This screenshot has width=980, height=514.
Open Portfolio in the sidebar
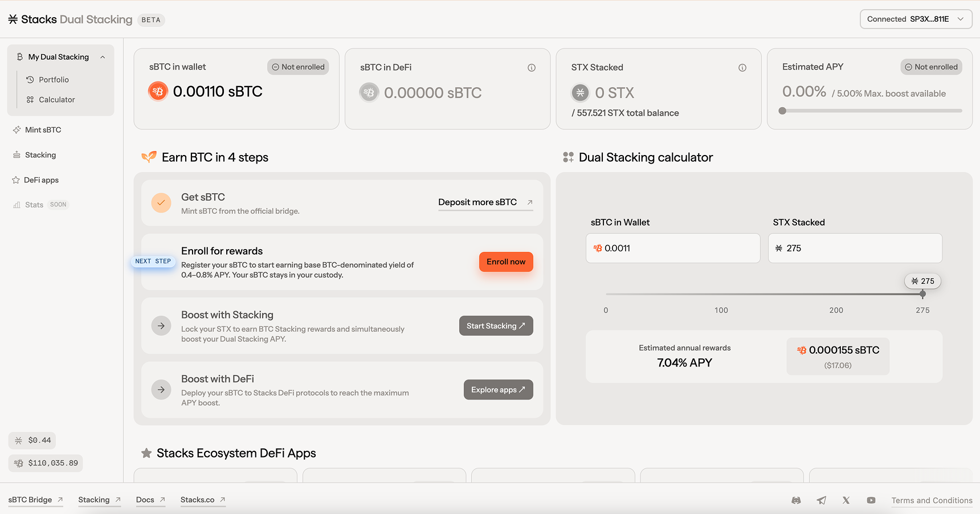pos(54,80)
